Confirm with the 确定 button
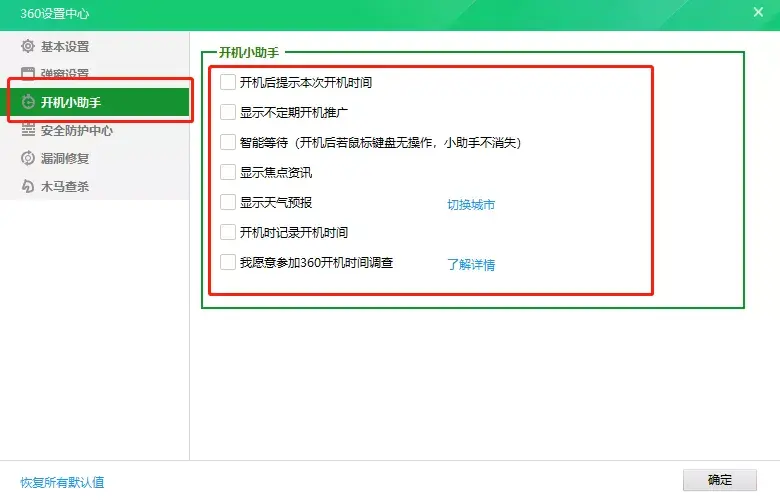780x500 pixels. tap(719, 480)
